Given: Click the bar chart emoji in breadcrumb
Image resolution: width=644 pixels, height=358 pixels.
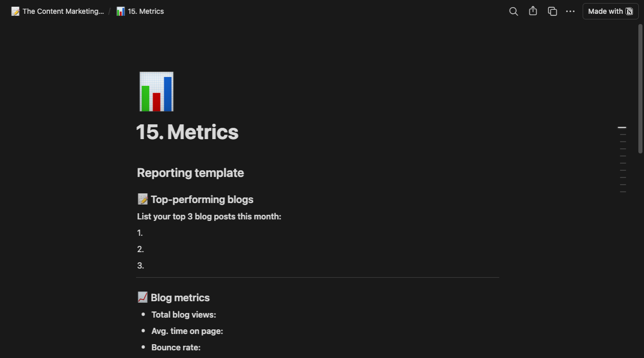Looking at the screenshot, I should click(x=121, y=11).
